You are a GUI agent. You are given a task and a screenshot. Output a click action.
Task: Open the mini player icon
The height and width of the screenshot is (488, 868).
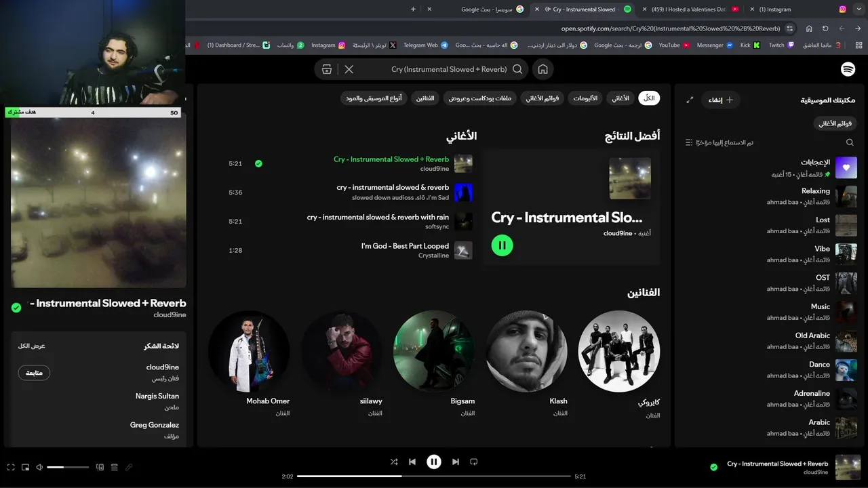click(25, 467)
